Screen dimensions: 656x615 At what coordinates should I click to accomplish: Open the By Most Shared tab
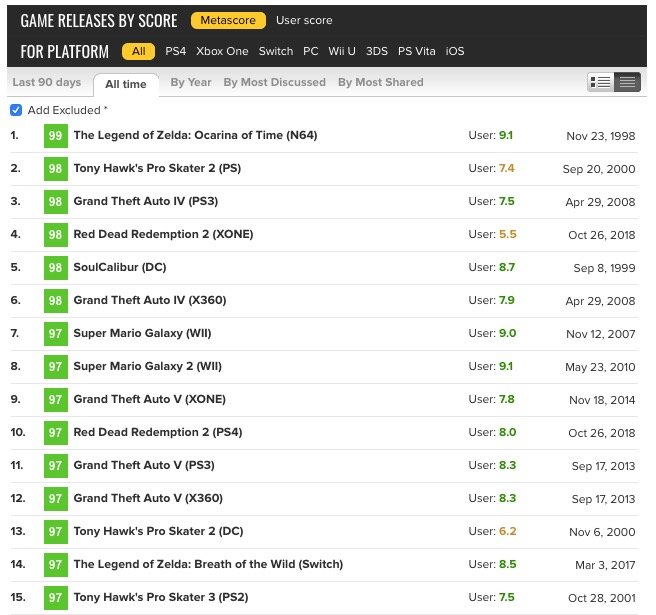pyautogui.click(x=380, y=82)
